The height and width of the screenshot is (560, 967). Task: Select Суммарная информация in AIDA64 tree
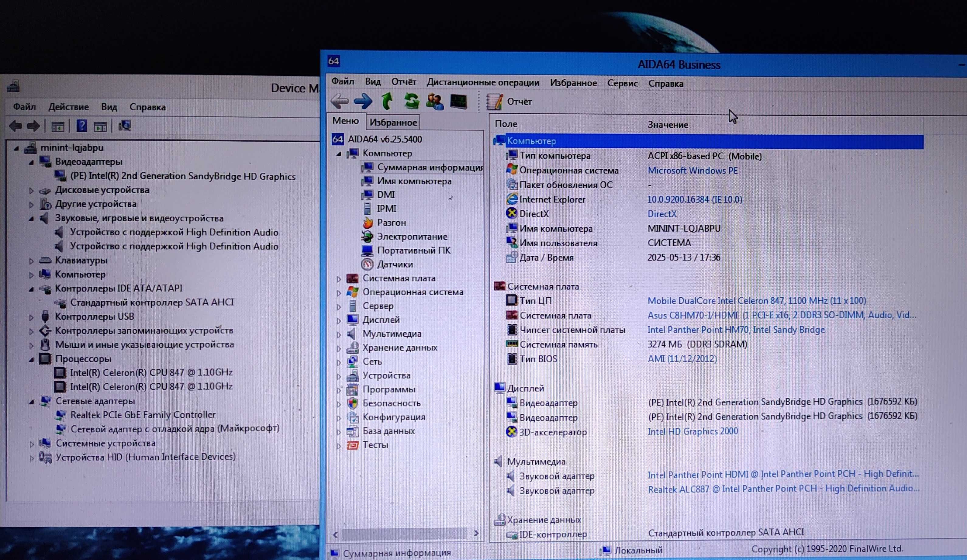click(x=430, y=167)
